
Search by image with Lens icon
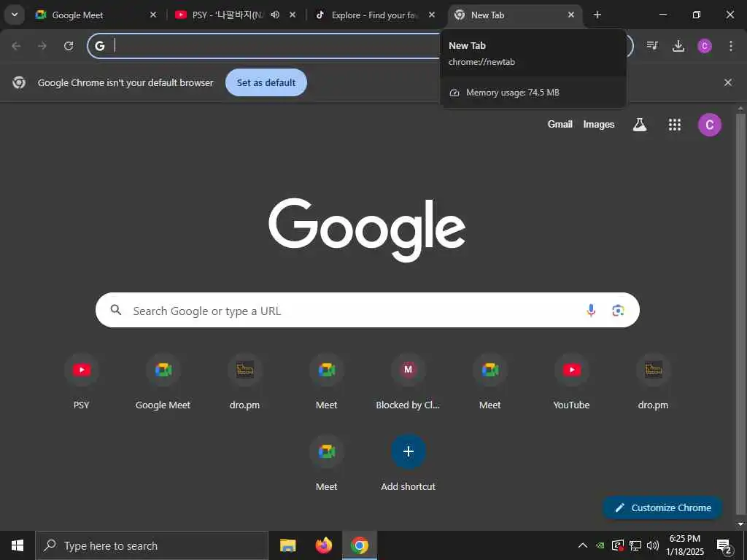(x=618, y=311)
